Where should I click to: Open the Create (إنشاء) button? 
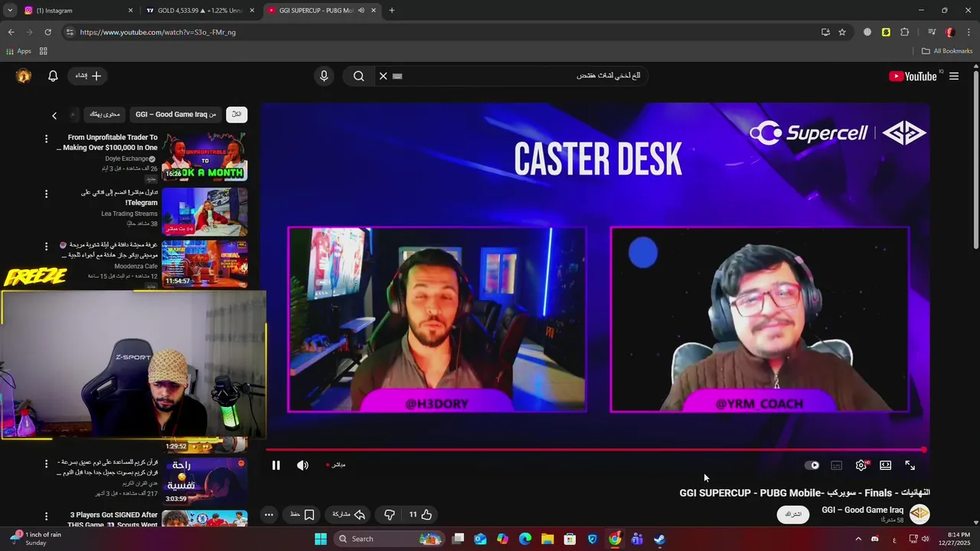88,76
